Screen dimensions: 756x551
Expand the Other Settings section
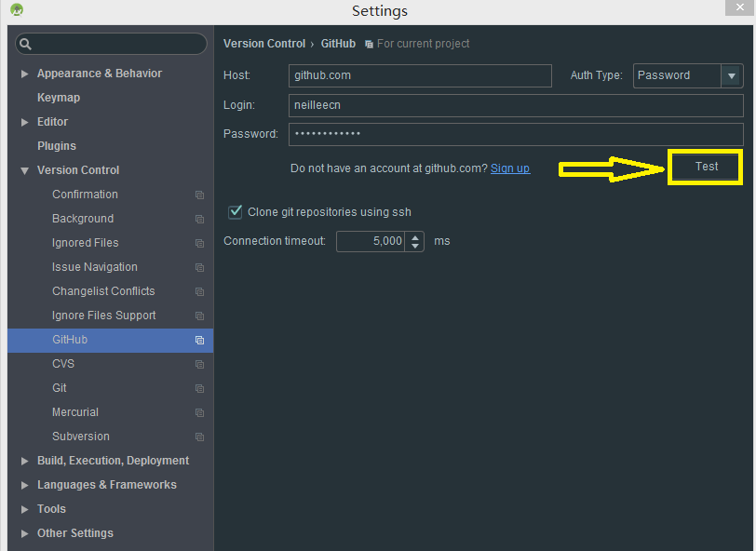24,533
